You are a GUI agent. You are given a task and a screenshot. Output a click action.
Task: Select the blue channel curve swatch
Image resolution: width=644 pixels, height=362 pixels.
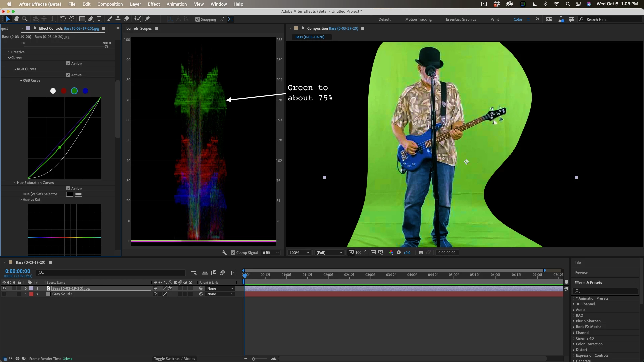click(85, 91)
